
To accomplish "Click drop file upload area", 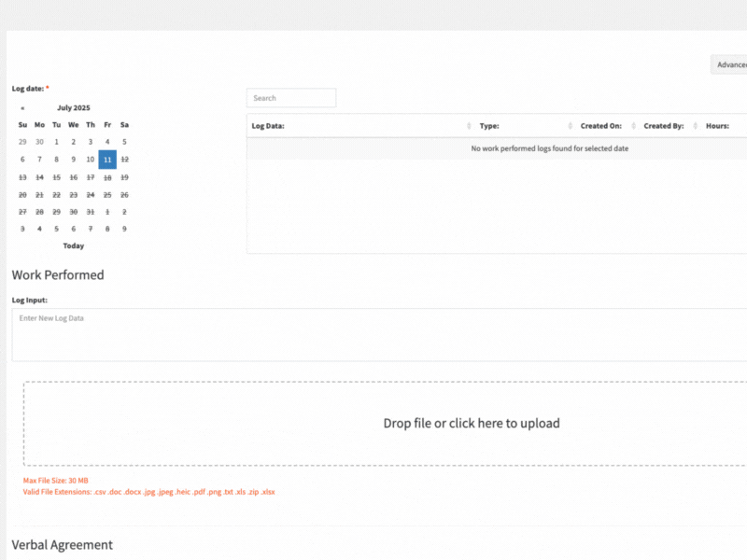I will click(x=385, y=424).
